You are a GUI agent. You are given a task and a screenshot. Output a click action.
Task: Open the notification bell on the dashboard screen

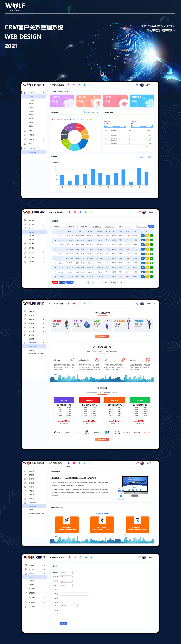(137, 85)
